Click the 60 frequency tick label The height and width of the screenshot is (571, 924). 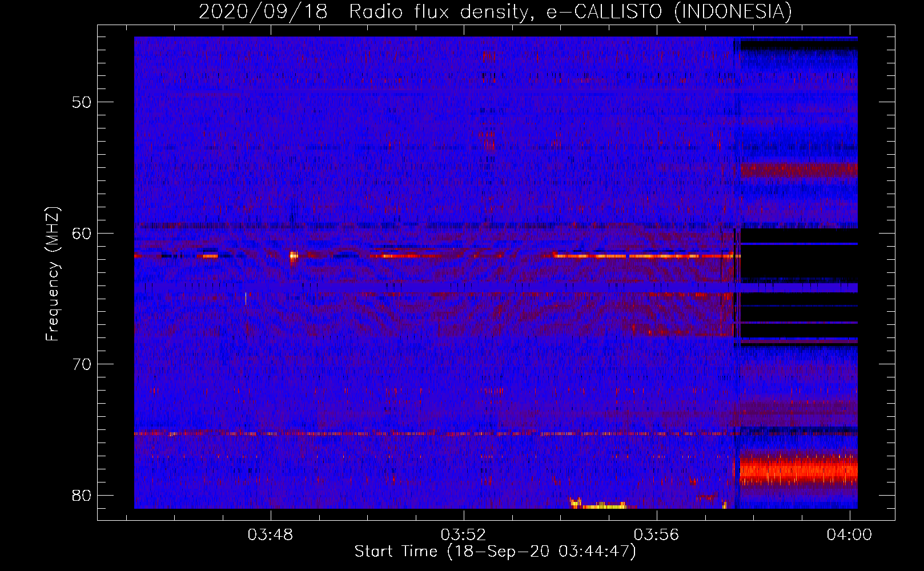pos(82,234)
